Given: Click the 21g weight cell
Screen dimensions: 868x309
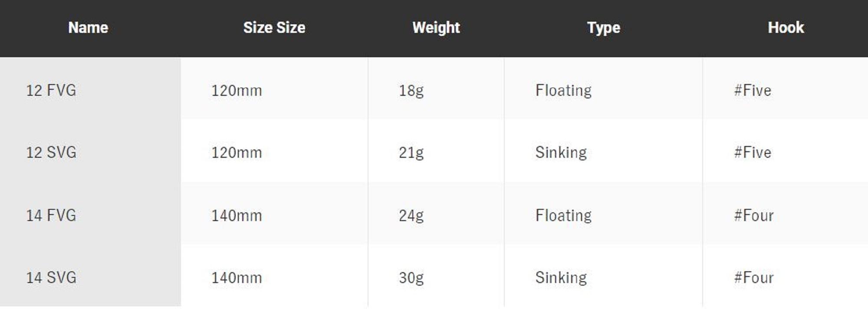Looking at the screenshot, I should coord(411,152).
